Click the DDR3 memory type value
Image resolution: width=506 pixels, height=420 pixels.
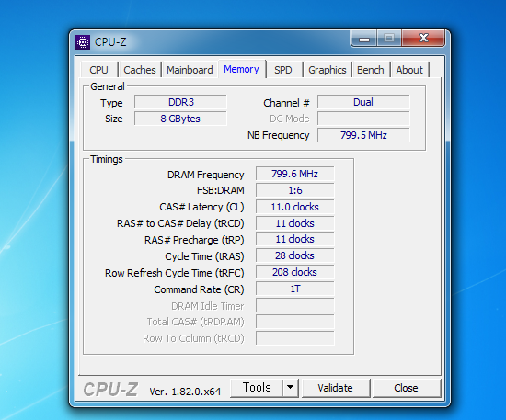click(x=180, y=102)
